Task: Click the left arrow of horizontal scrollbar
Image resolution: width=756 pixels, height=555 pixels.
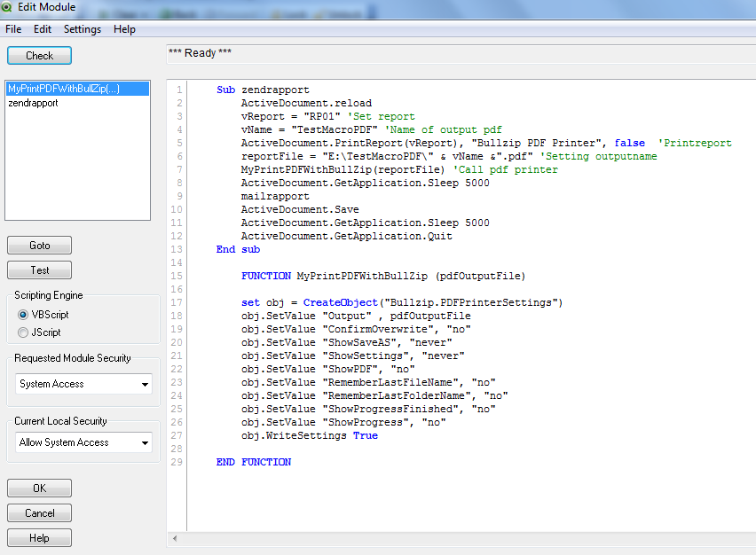Action: pyautogui.click(x=175, y=538)
